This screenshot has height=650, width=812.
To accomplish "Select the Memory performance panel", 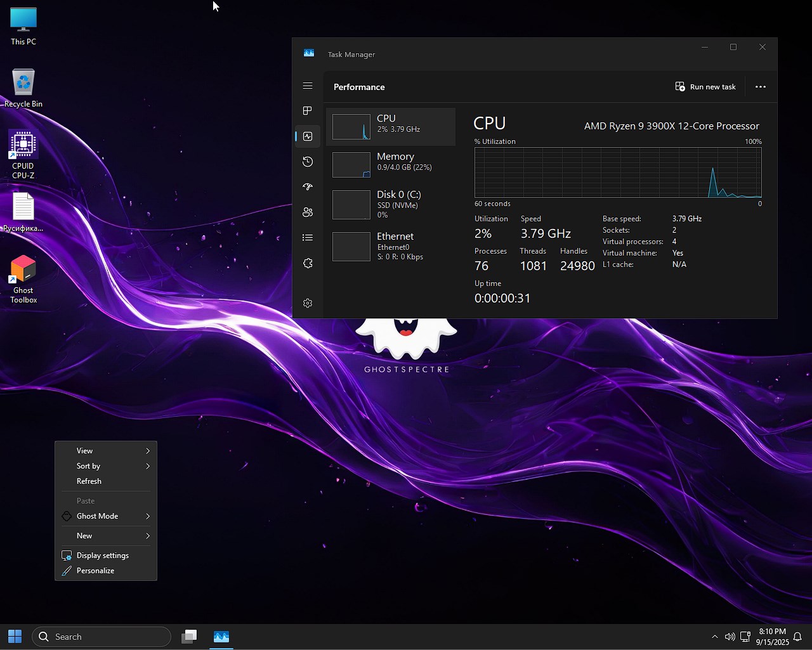I will pos(391,164).
